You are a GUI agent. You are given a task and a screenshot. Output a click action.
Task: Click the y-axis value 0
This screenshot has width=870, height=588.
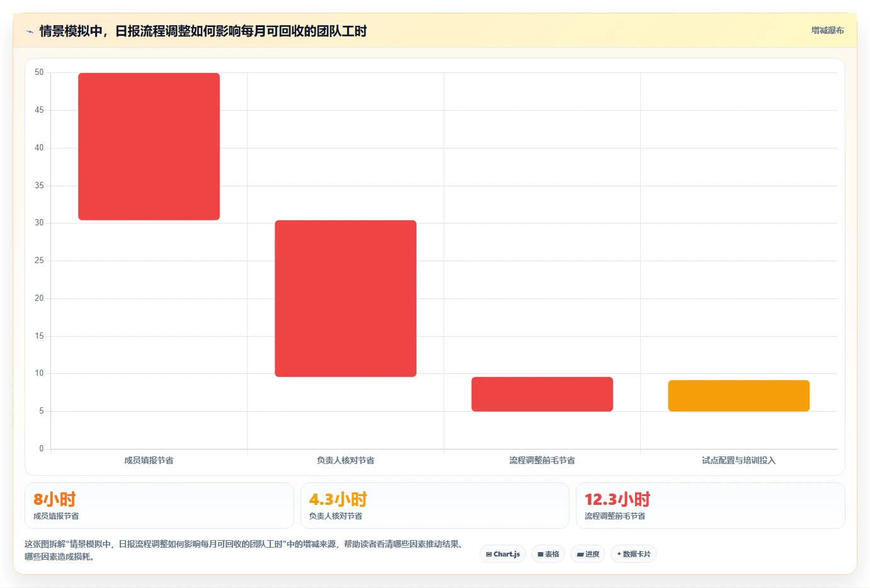coord(42,449)
